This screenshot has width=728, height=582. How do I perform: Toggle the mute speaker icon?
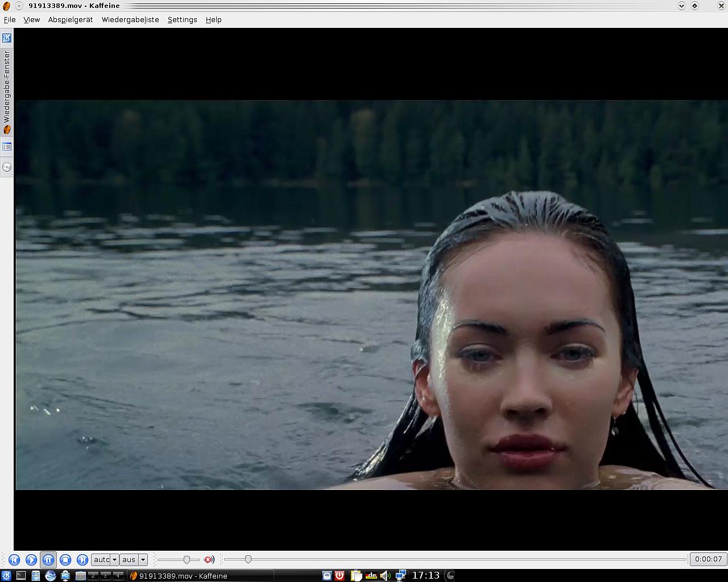point(209,560)
